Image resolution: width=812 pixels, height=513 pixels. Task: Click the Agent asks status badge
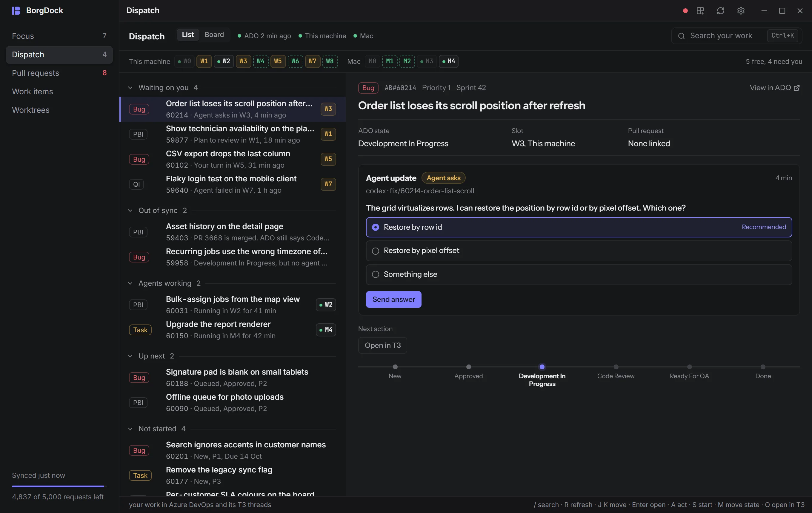pos(443,178)
